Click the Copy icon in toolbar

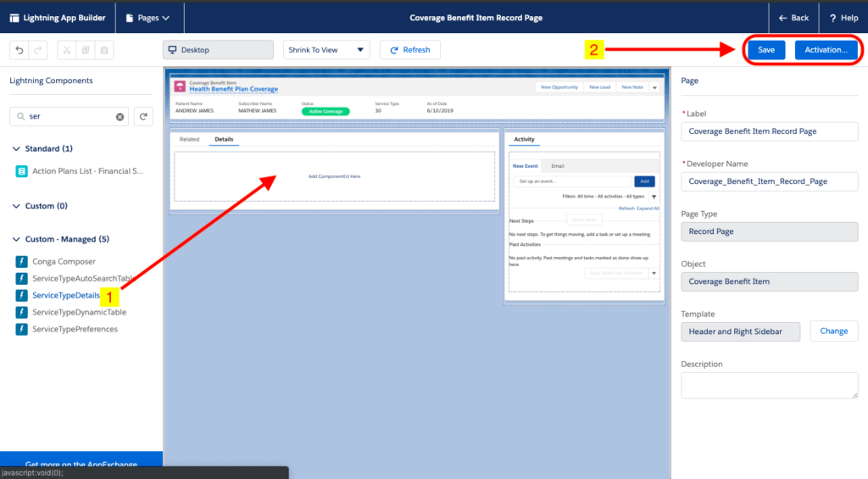pyautogui.click(x=86, y=50)
